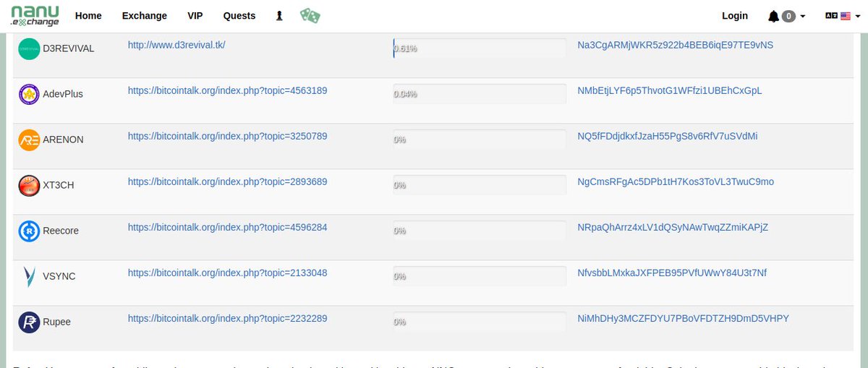Click the VSYNC coin logo
Screen dimensions: 868x368
pos(29,276)
